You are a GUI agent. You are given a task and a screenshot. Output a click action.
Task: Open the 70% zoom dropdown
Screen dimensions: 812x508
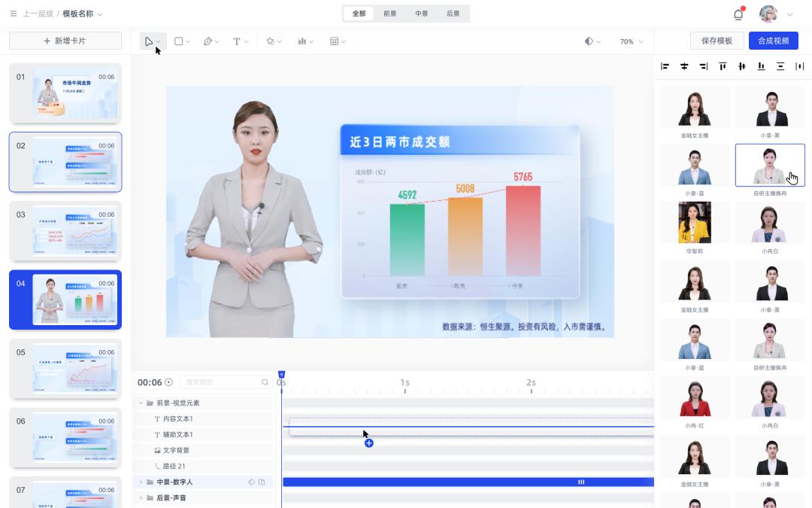point(629,41)
